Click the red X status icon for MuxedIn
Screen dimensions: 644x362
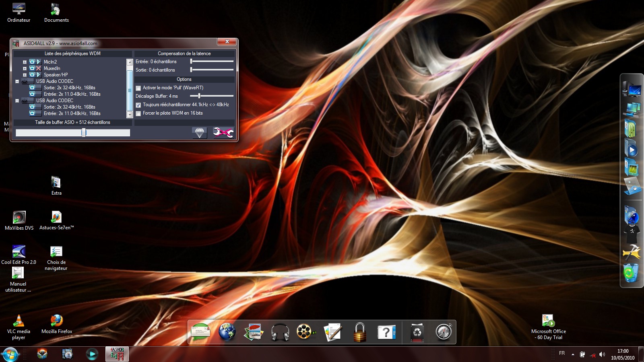click(x=39, y=68)
